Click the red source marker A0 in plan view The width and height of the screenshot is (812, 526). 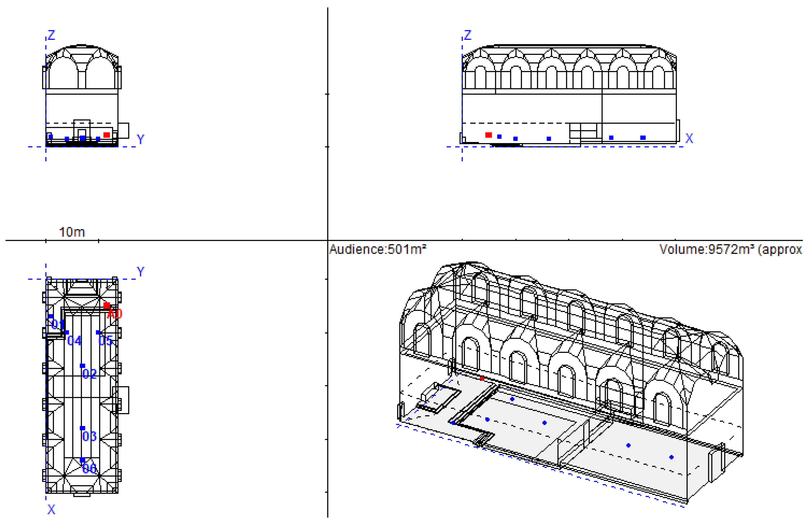coord(107,305)
